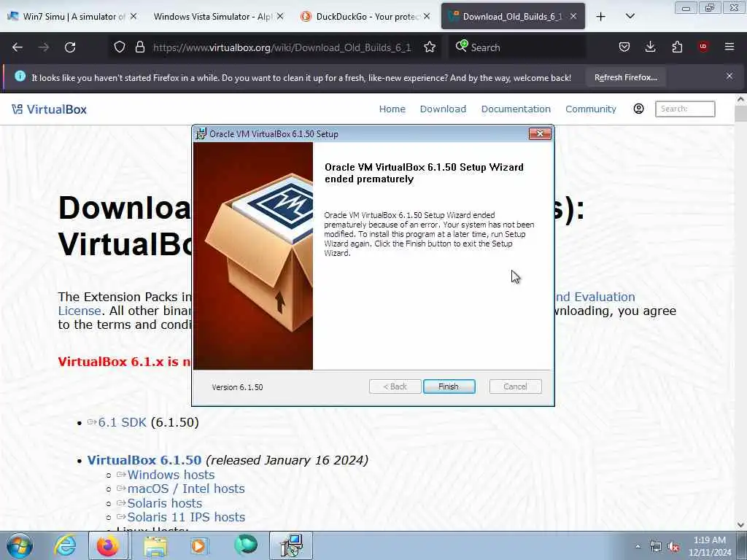
Task: Open Windows Explorer folder in taskbar
Action: pos(155,545)
